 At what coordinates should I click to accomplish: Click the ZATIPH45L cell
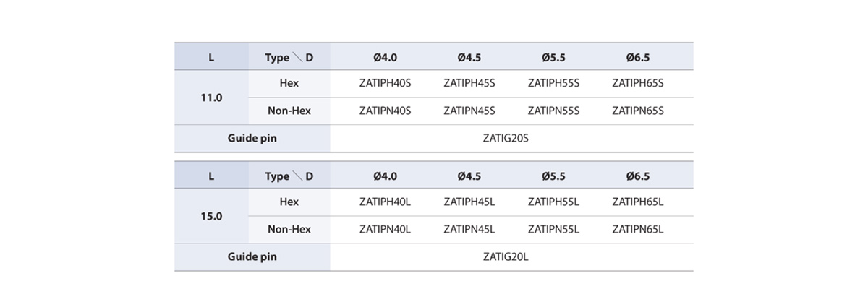pyautogui.click(x=469, y=202)
